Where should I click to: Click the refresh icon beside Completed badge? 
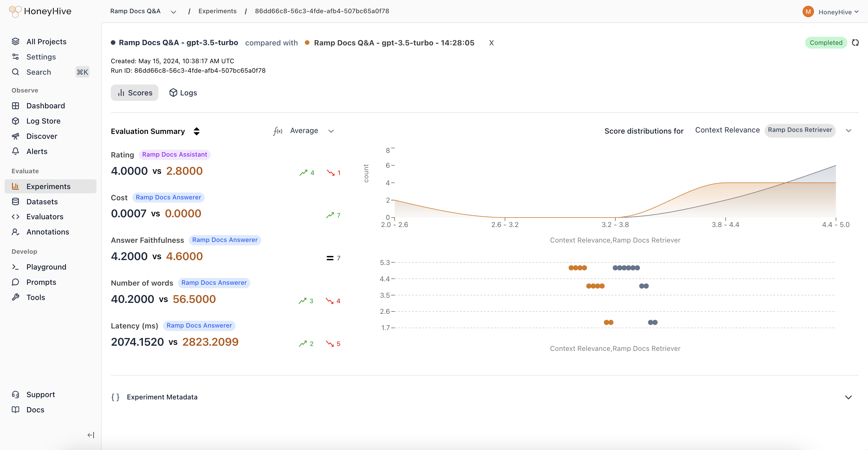pyautogui.click(x=855, y=43)
